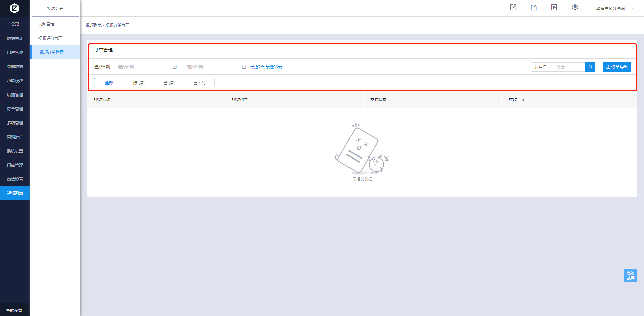Select the 已付款 status filter
The width and height of the screenshot is (644, 316).
pos(169,83)
